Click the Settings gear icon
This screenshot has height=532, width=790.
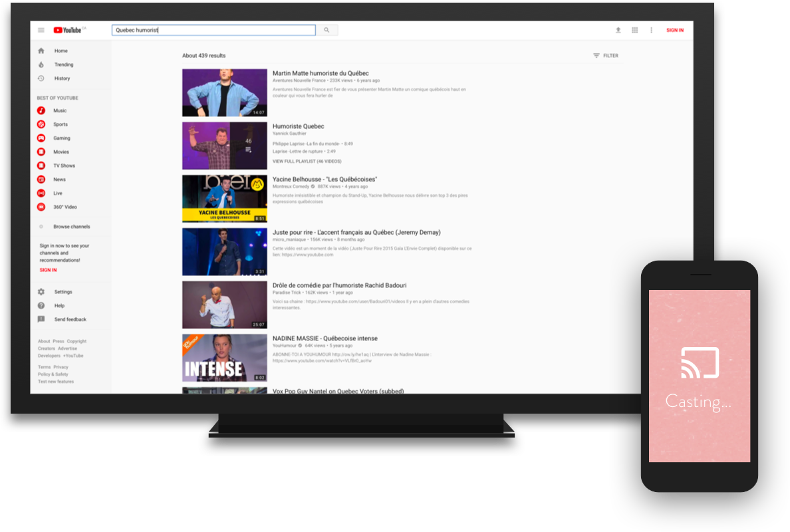(41, 292)
